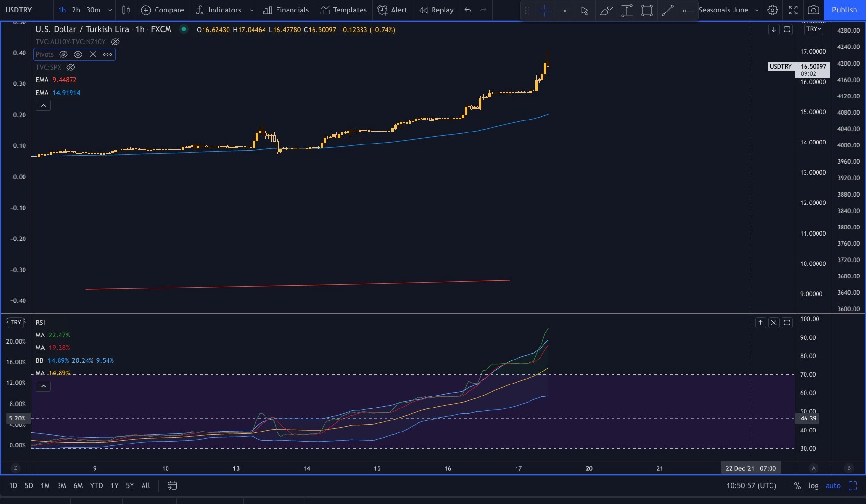This screenshot has height=504, width=866.
Task: Delete the RSI pane
Action: [774, 323]
